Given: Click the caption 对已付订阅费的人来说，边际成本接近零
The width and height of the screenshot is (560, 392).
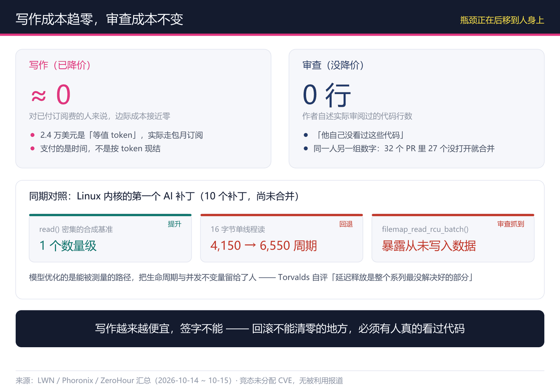Looking at the screenshot, I should (x=100, y=116).
